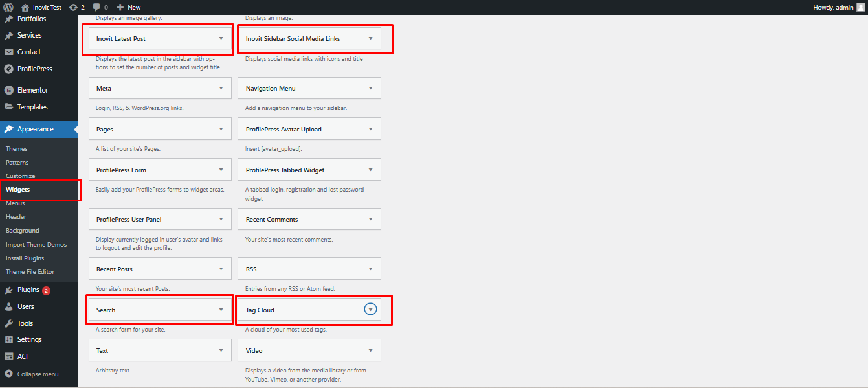The width and height of the screenshot is (868, 388).
Task: Expand the Tag Cloud circled arrow
Action: [370, 310]
